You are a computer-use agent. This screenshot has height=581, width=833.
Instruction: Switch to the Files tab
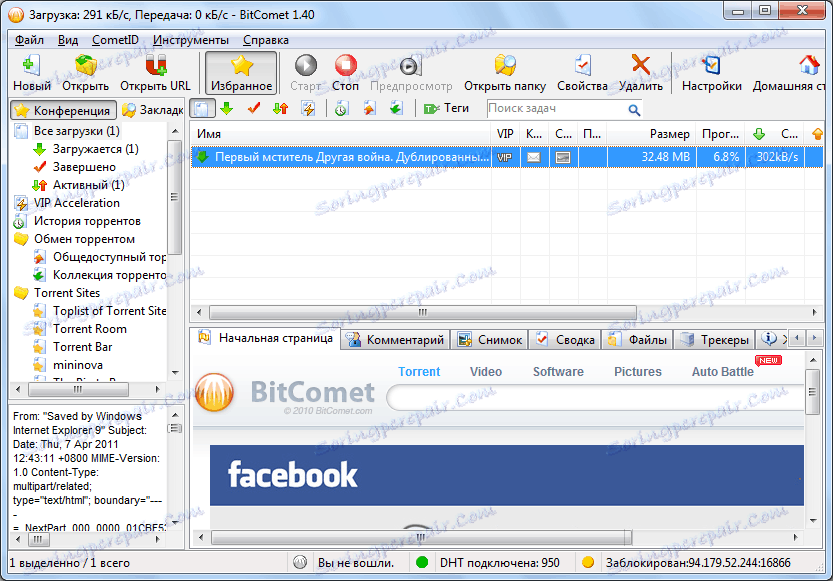click(x=637, y=340)
